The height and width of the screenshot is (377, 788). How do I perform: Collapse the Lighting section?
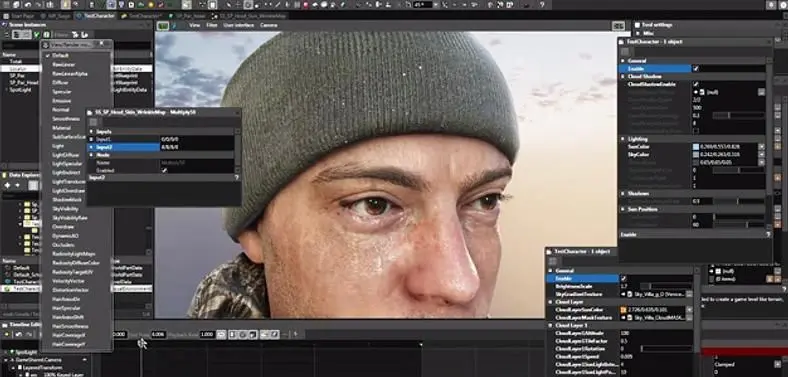623,139
